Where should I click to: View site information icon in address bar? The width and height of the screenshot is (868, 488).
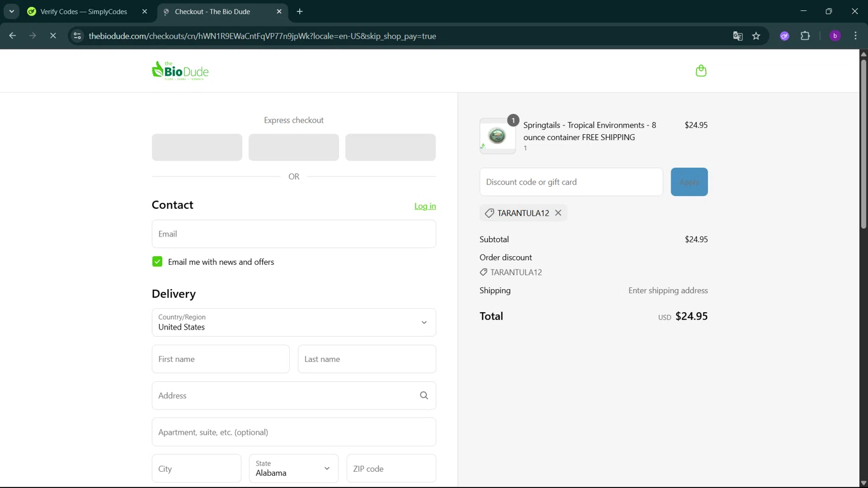pyautogui.click(x=77, y=36)
